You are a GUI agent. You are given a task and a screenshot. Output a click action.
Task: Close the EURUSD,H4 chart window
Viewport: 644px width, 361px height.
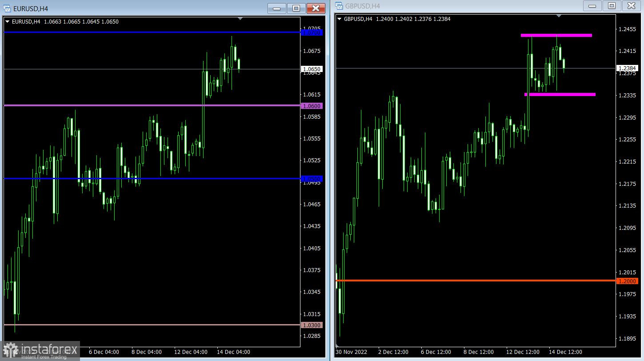pos(316,8)
